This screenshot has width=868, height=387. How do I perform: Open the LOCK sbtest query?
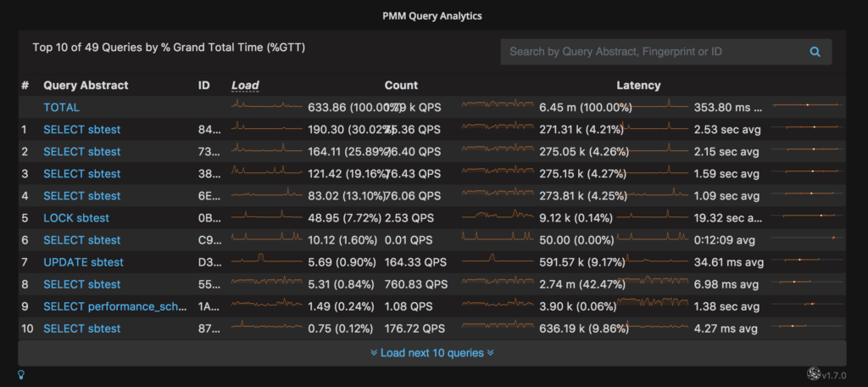click(x=77, y=218)
